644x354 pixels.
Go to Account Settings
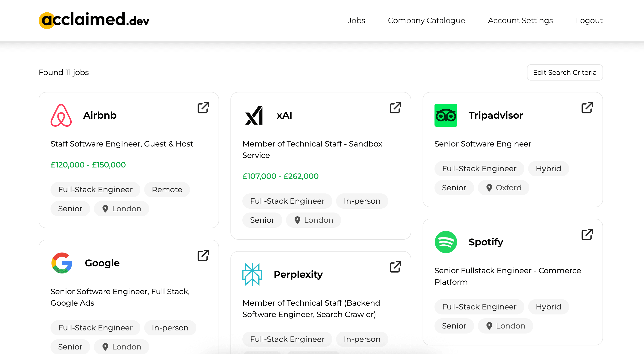pos(520,20)
